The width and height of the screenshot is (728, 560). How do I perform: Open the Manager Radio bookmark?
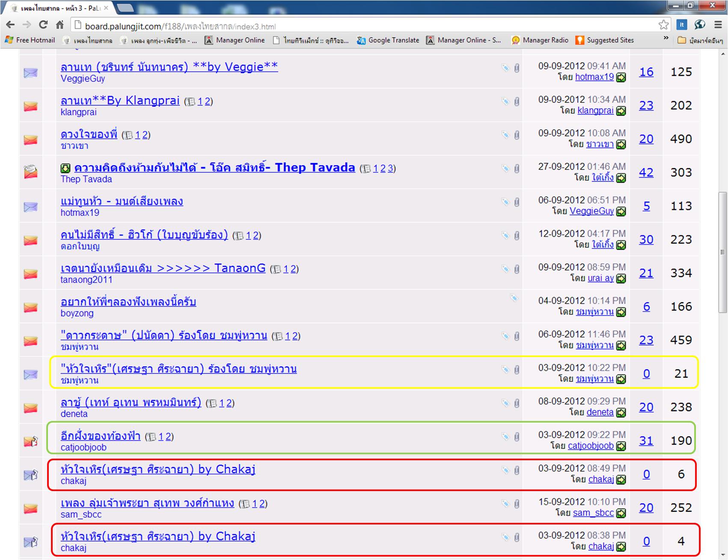540,40
